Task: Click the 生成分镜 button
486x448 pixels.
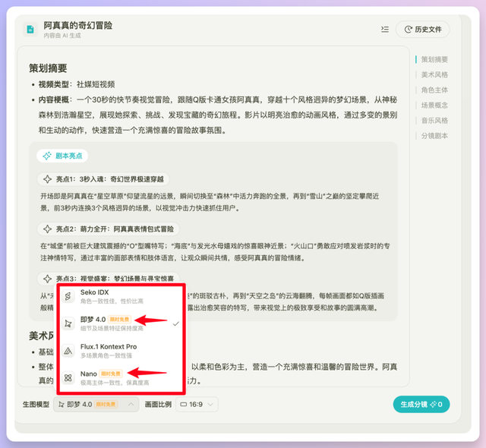Action: click(421, 404)
